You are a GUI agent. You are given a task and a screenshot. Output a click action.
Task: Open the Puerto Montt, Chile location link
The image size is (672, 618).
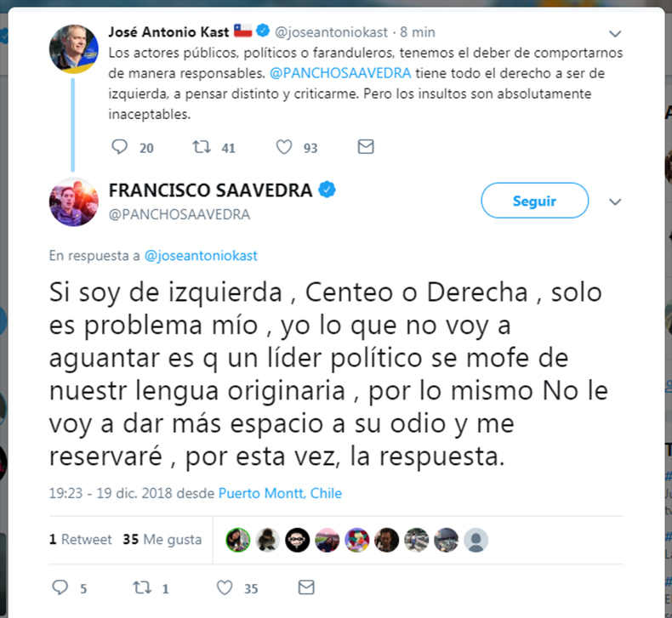280,493
